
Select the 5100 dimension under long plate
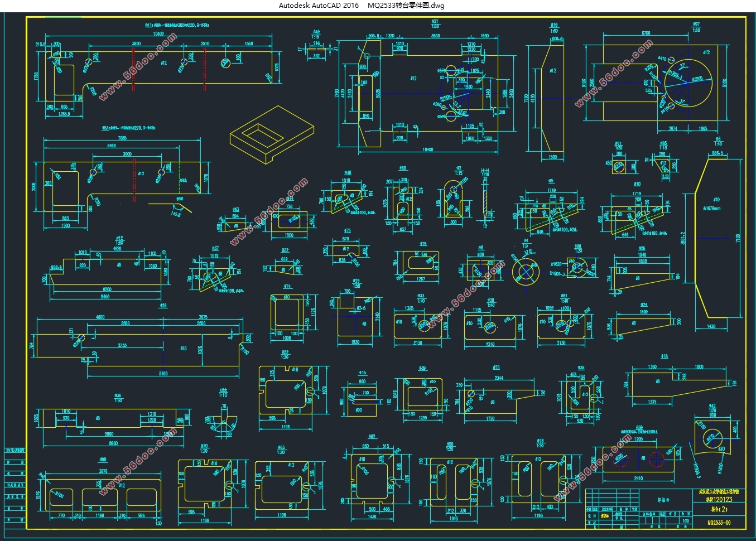point(163,373)
